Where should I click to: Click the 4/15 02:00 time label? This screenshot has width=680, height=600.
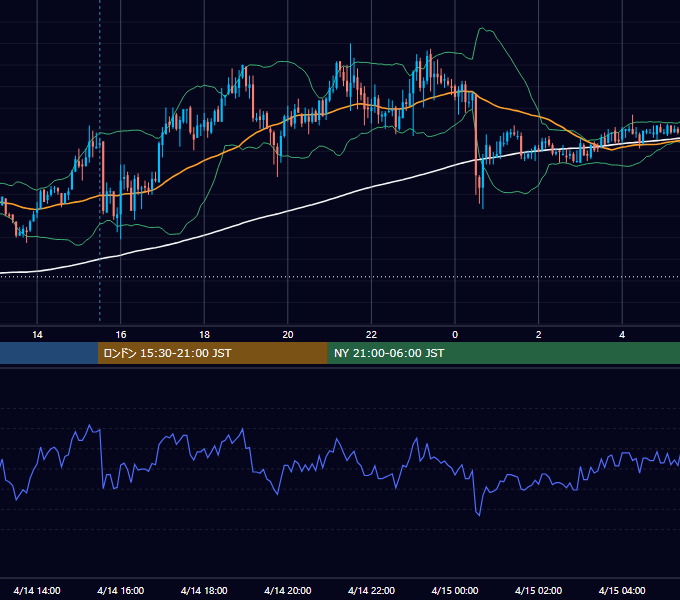pos(538,590)
